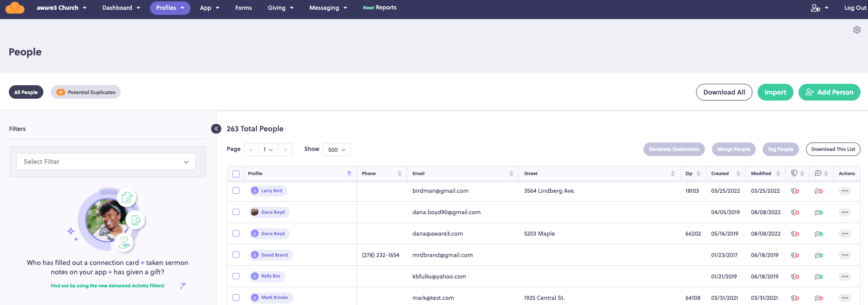868x305 pixels.
Task: Switch to the All People tab
Action: 26,92
